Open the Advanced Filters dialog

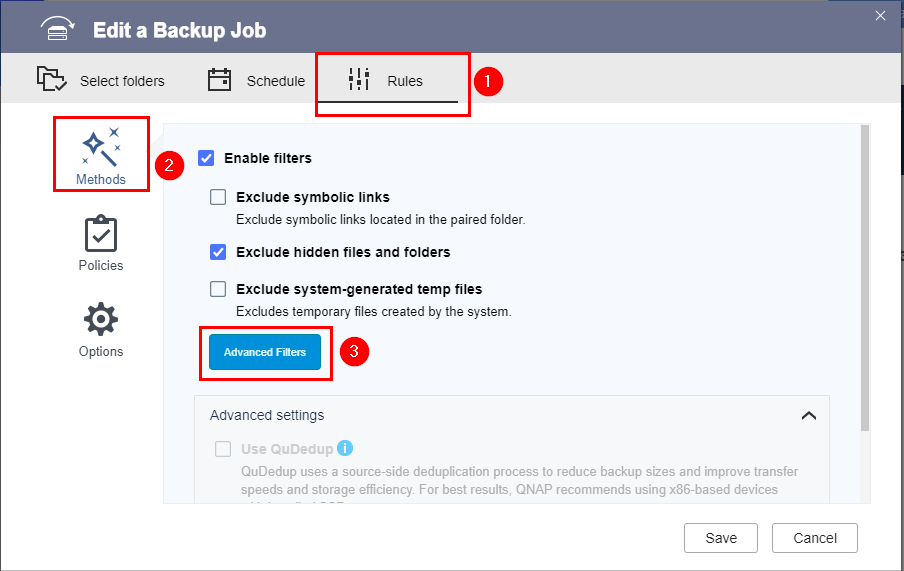[x=265, y=352]
